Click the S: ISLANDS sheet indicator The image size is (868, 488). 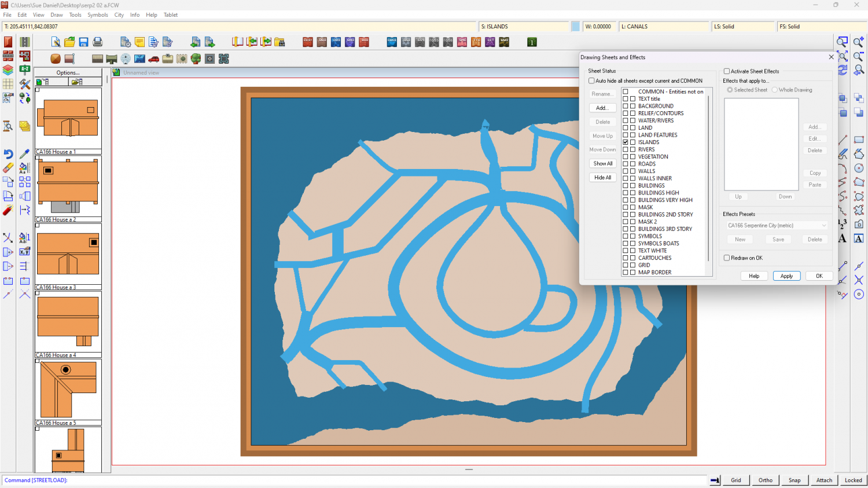[x=524, y=27]
